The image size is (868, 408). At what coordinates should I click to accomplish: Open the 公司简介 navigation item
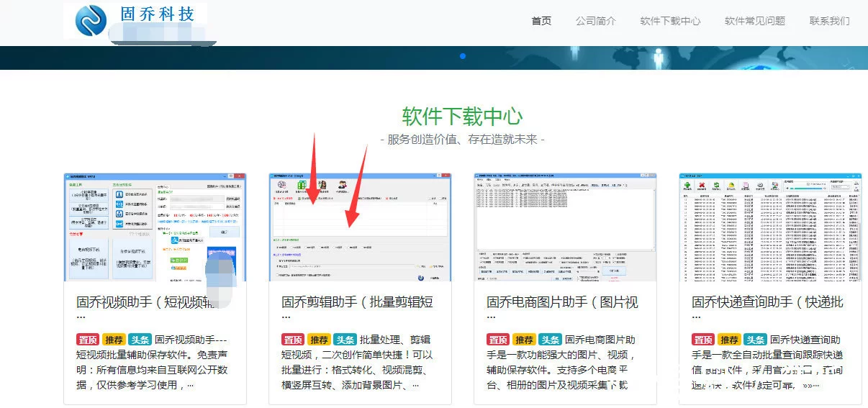[596, 21]
